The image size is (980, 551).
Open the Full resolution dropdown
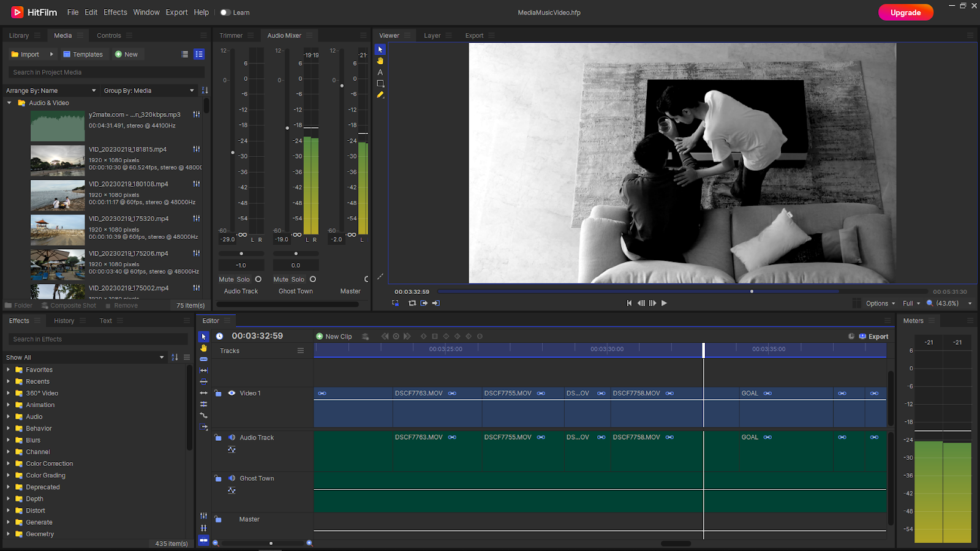[911, 304]
